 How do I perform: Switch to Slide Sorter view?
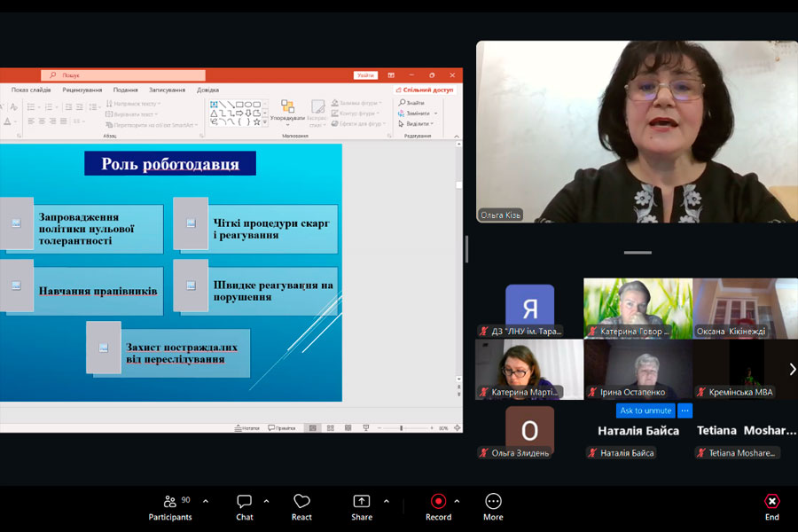(x=331, y=428)
